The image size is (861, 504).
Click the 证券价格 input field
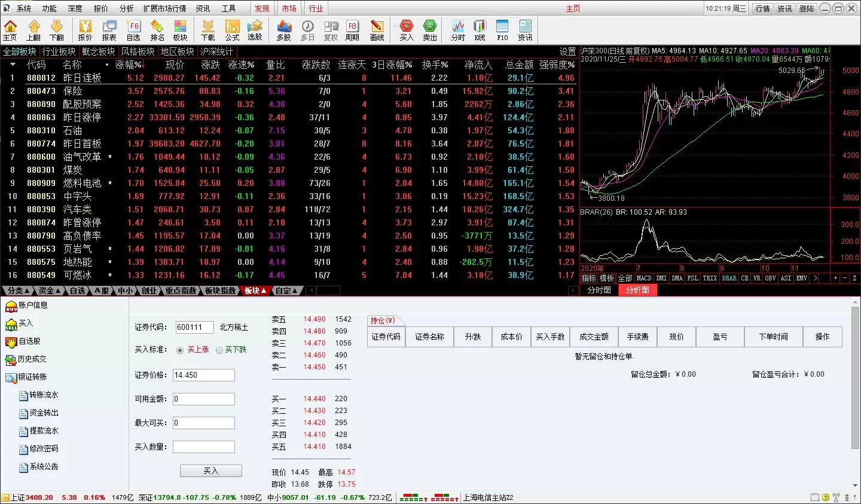203,375
